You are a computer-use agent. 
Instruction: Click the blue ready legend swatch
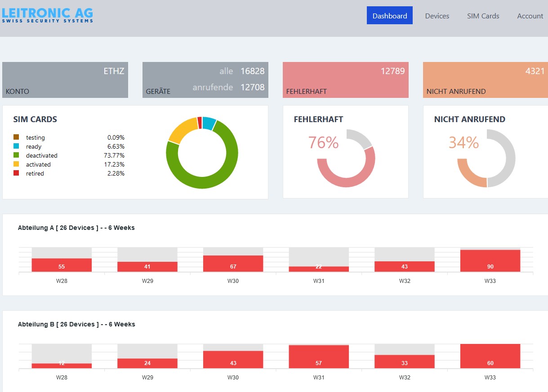click(x=16, y=146)
